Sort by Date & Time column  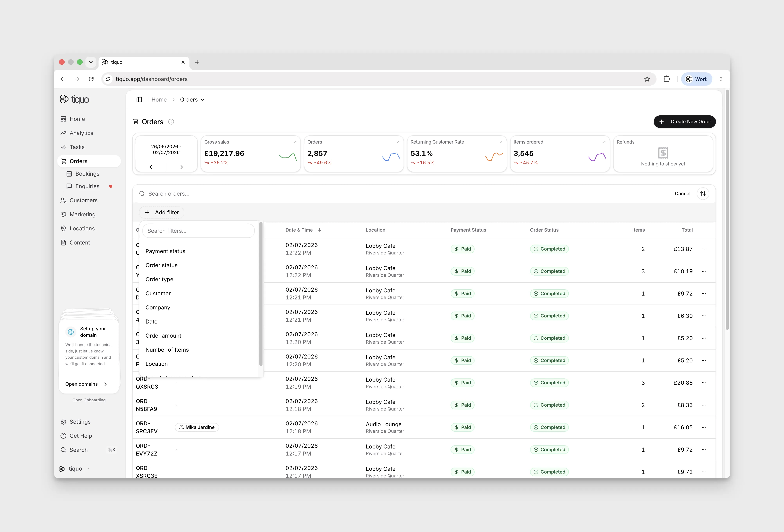(x=303, y=230)
